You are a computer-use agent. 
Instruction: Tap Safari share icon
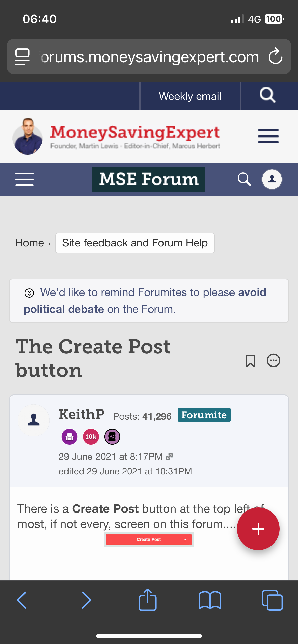pos(147,600)
